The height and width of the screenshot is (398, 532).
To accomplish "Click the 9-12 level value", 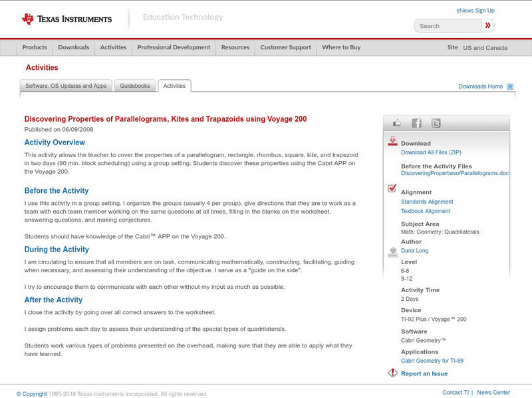I will (x=406, y=279).
